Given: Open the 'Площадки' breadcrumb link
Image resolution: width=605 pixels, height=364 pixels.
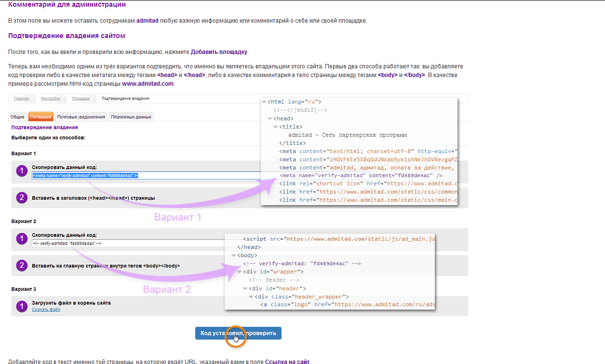Looking at the screenshot, I should [81, 98].
